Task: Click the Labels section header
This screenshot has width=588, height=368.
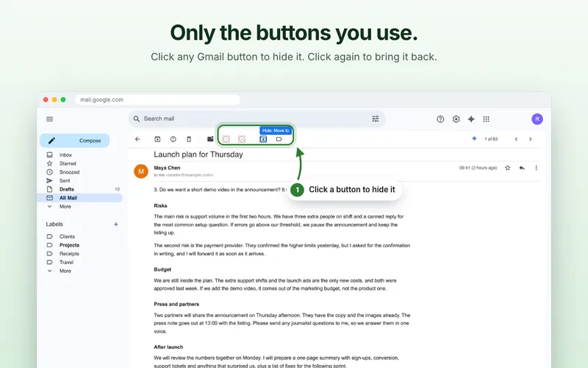Action: coord(54,224)
